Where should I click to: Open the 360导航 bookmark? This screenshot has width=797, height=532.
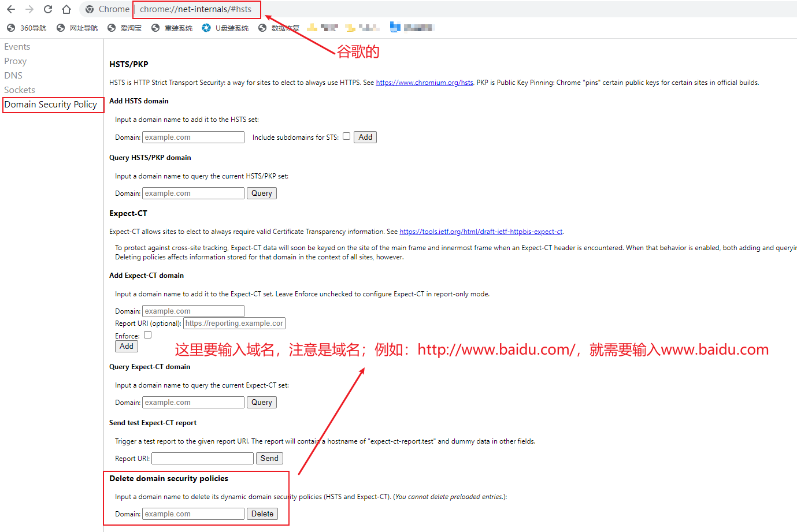point(27,28)
